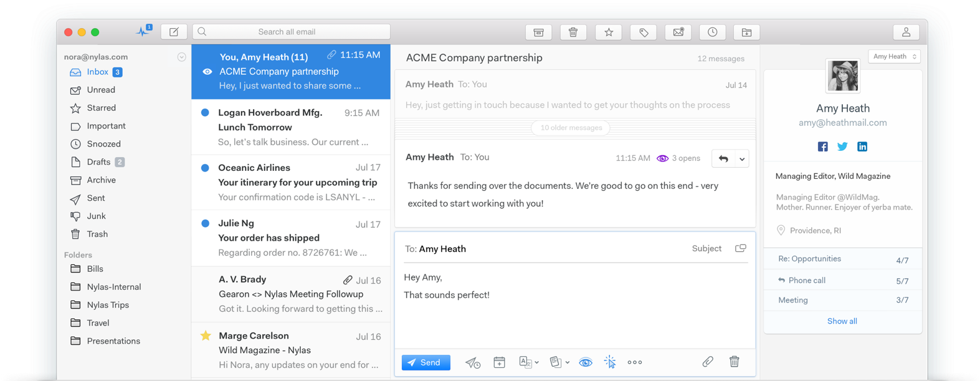Open Marge Carelson's Wild Magazine email
The image size is (980, 381).
tap(291, 350)
